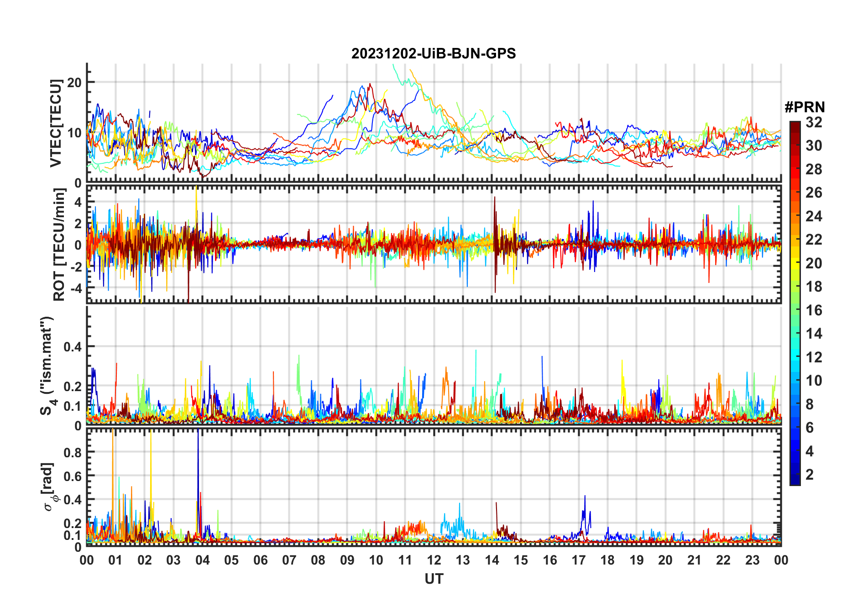Click the green PRN 16 colorbar band
The image size is (868, 607).
tap(795, 310)
